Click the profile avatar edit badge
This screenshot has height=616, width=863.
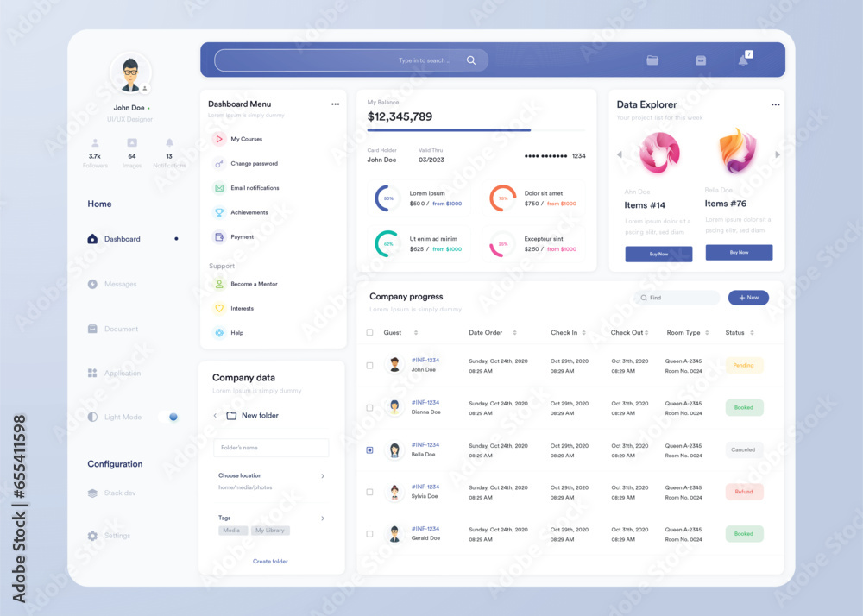(x=145, y=88)
